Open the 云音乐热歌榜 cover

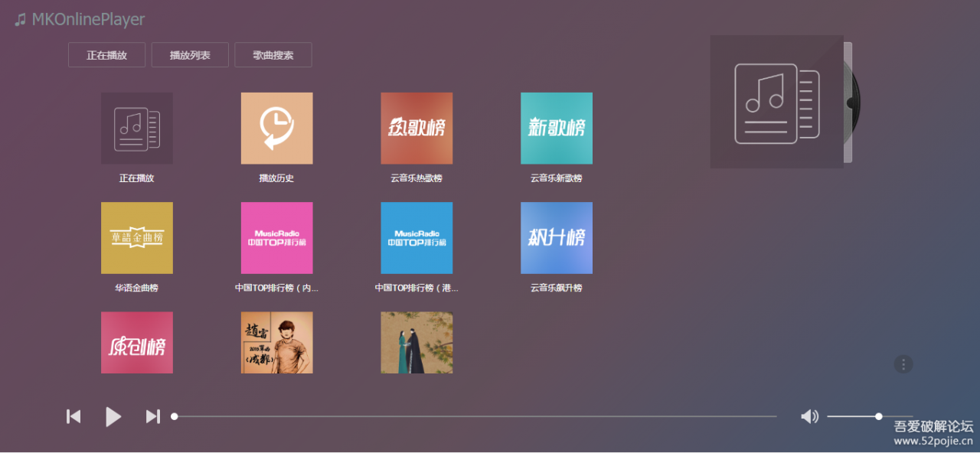(x=416, y=129)
